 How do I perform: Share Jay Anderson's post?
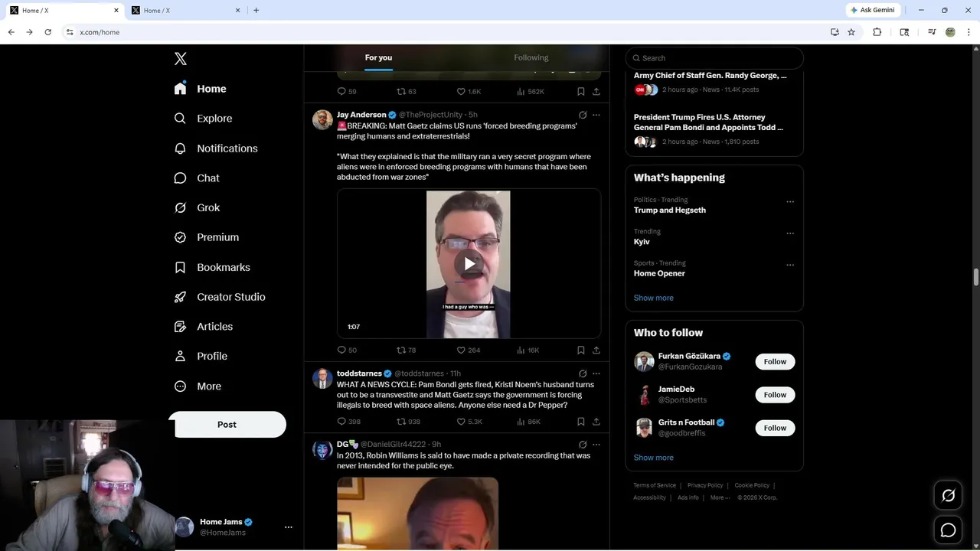(596, 350)
